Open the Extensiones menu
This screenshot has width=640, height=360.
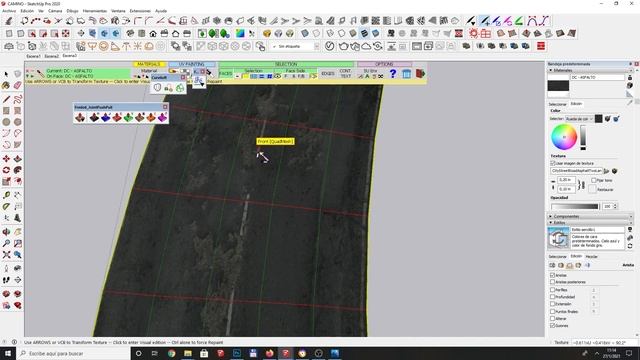140,11
